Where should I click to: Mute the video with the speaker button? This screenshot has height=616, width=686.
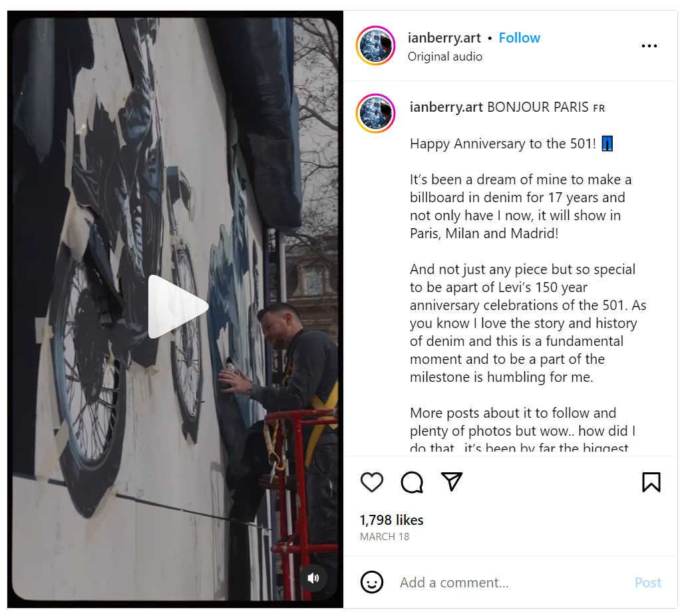pyautogui.click(x=313, y=578)
